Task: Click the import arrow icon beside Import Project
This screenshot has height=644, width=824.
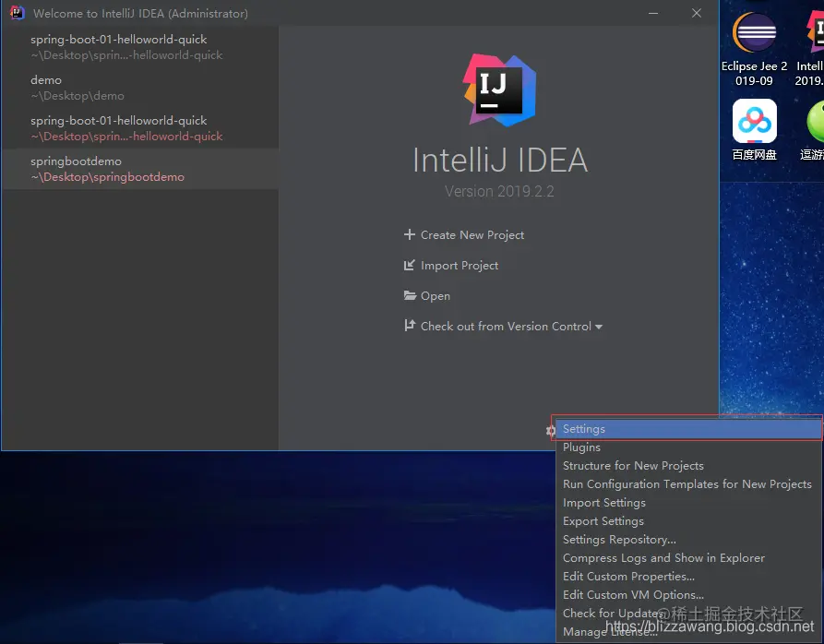Action: (x=410, y=265)
